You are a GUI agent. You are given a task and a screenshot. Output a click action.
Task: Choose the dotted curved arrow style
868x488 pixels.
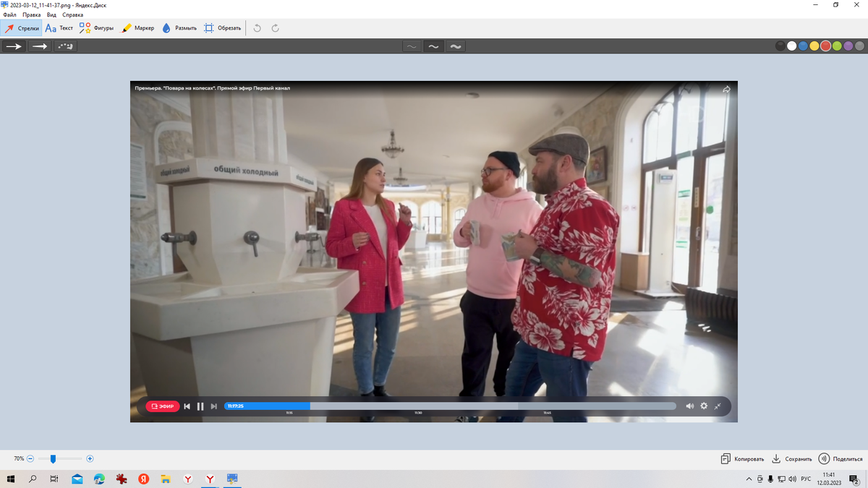click(64, 46)
